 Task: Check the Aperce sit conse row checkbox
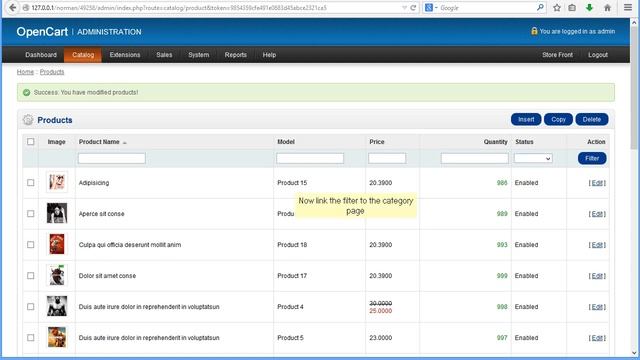[31, 213]
